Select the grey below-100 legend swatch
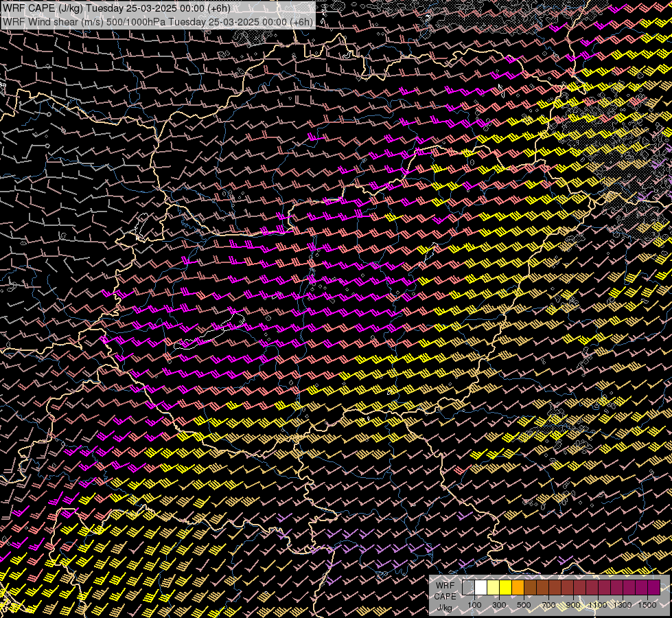Image resolution: width=672 pixels, height=618 pixels. (468, 588)
